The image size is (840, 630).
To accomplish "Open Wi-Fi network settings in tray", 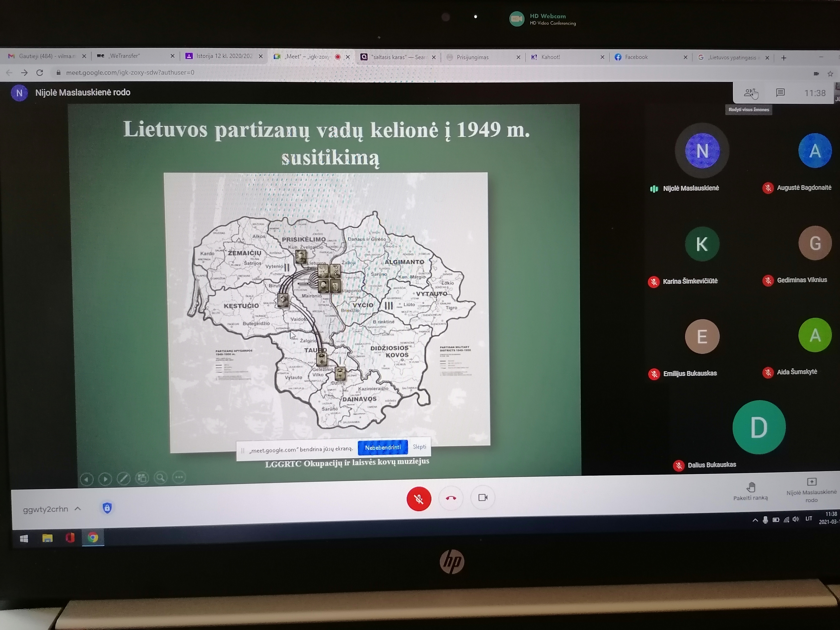I will pos(786,520).
